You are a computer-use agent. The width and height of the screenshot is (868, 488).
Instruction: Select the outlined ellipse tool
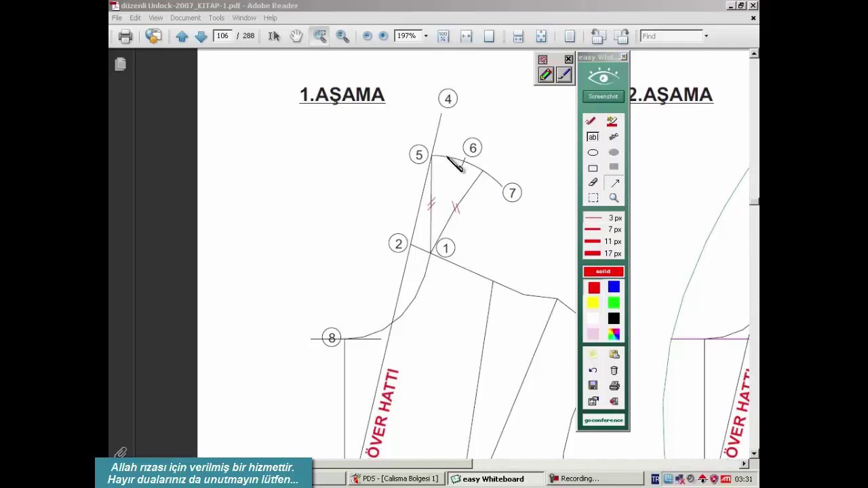(593, 152)
